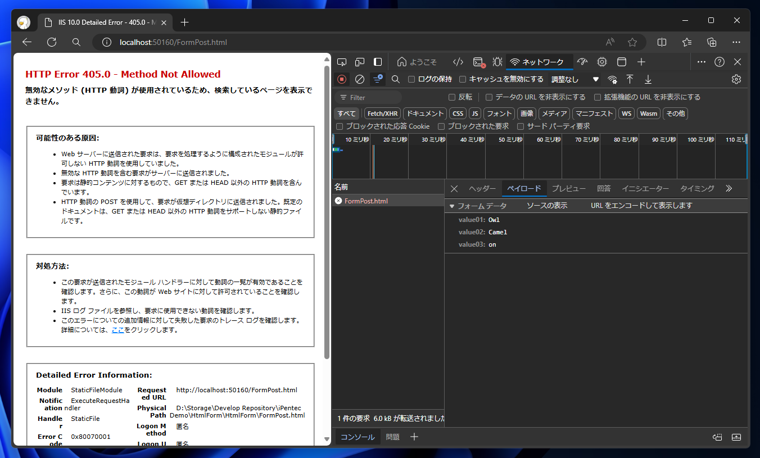Screen dimensions: 760x458
Task: Open the ようこそ tab
Action: (x=416, y=62)
